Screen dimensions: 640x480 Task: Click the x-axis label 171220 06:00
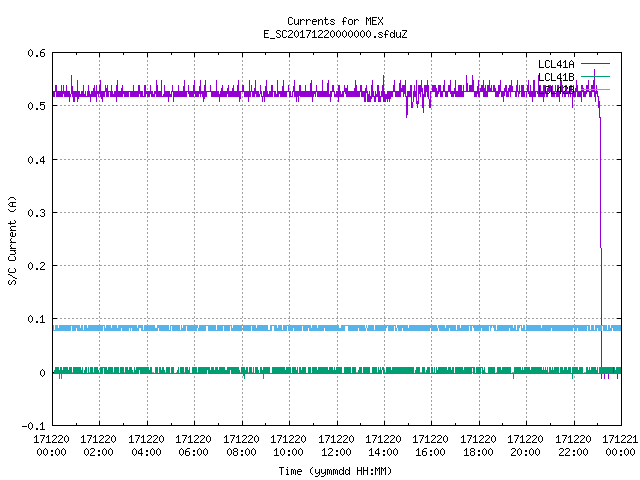pyautogui.click(x=193, y=446)
